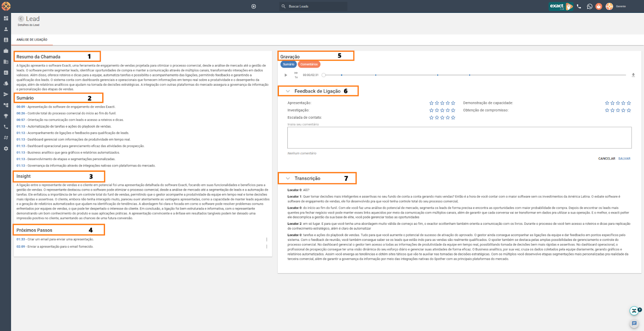Screen dimensions: 644x331
Task: Click the plus circle add icon in top bar
Action: coord(254,6)
